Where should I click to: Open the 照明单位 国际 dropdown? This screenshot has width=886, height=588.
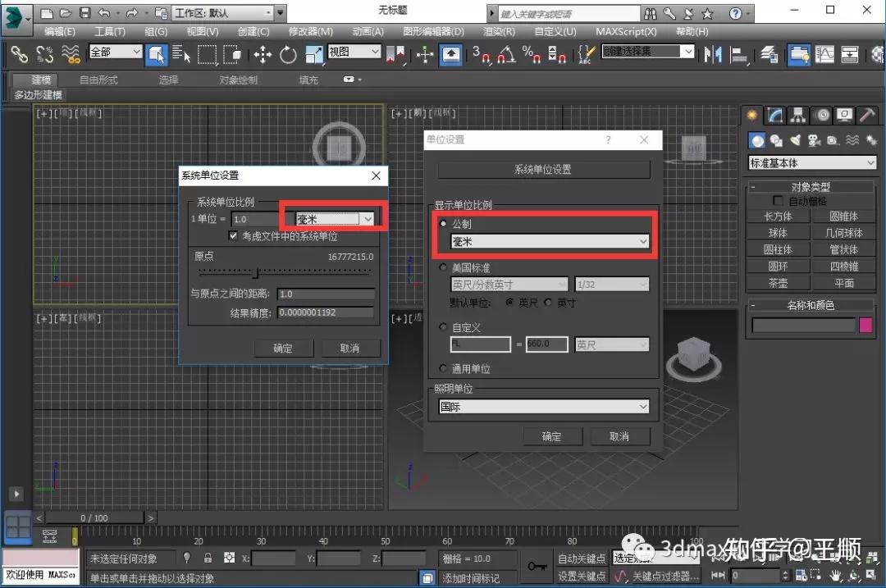point(544,406)
